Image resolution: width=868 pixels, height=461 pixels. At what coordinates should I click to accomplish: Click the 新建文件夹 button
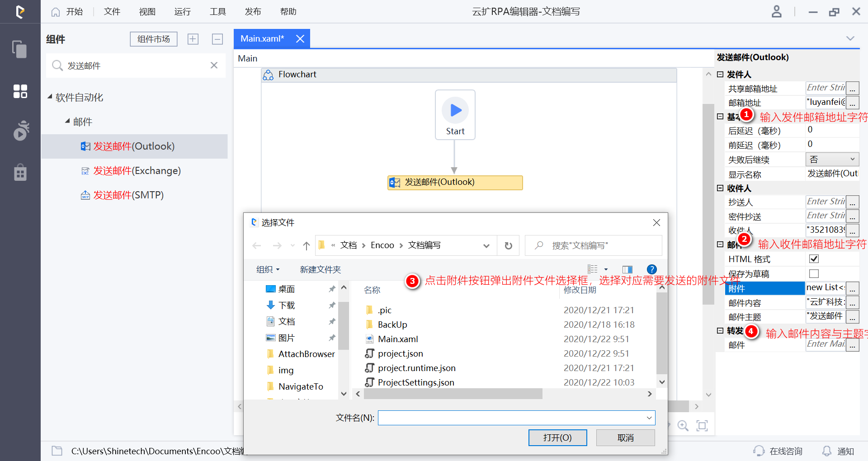320,270
